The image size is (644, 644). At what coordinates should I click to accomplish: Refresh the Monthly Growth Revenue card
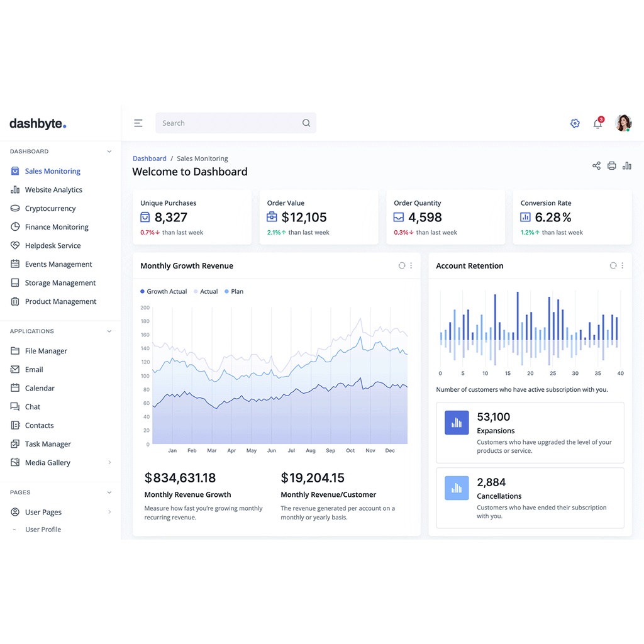pos(402,266)
